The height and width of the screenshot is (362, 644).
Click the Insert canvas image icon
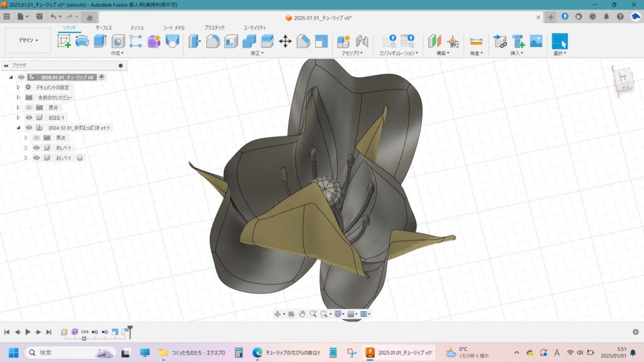pyautogui.click(x=536, y=41)
